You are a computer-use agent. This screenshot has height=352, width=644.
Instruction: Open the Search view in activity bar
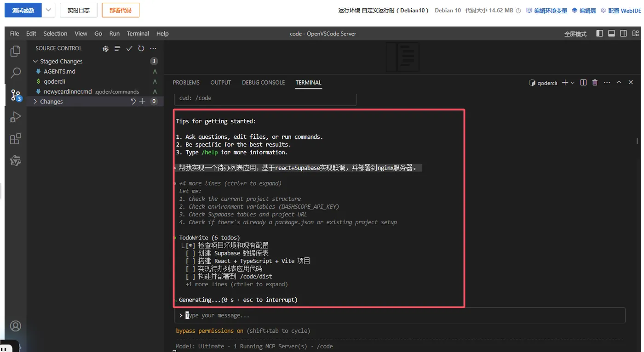pos(16,73)
